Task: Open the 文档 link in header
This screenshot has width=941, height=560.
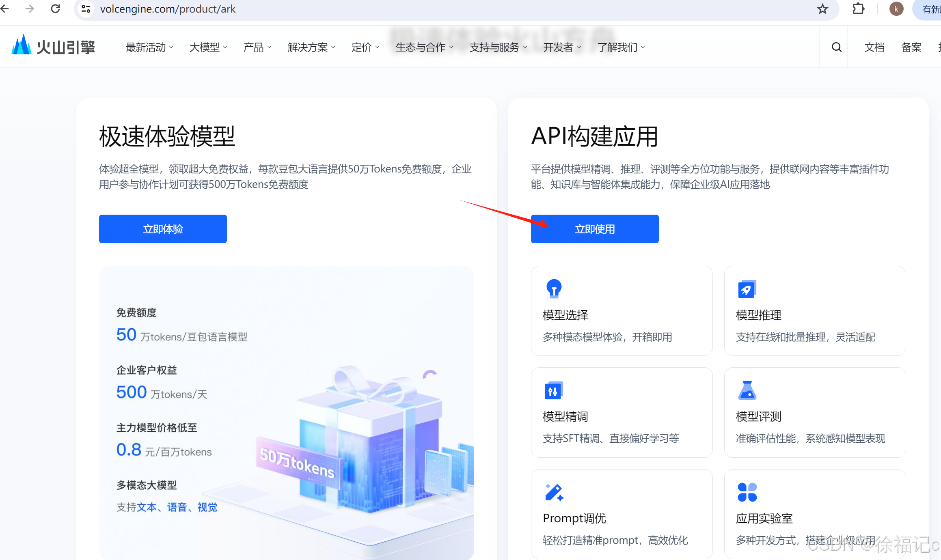Action: pyautogui.click(x=874, y=47)
